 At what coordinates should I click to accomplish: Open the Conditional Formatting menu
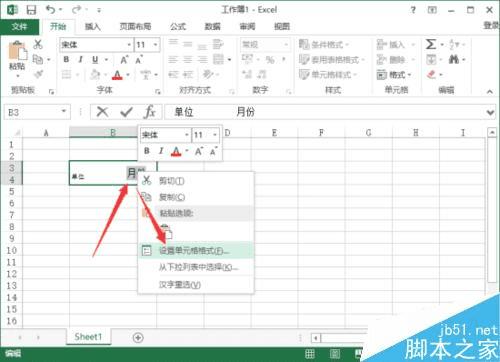coord(324,44)
